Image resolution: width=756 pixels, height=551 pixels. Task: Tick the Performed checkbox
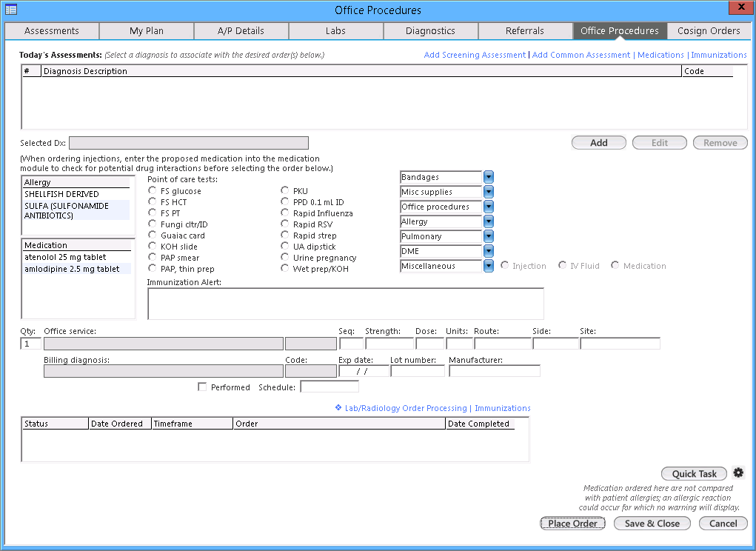click(202, 387)
